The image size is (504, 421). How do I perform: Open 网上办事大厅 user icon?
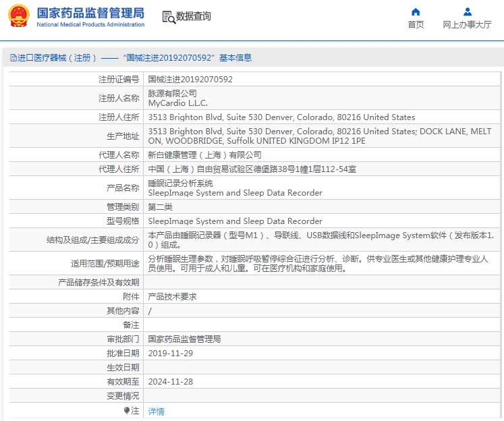point(468,12)
